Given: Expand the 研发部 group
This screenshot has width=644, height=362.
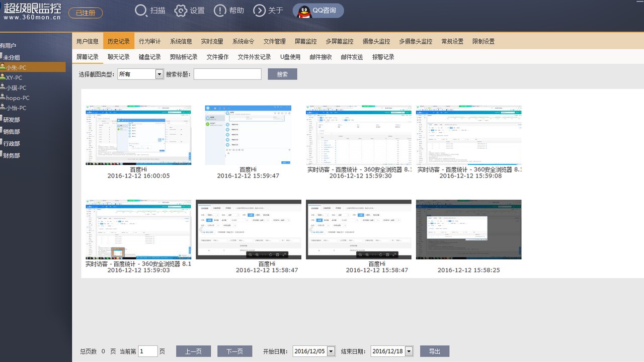Looking at the screenshot, I should click(x=11, y=120).
